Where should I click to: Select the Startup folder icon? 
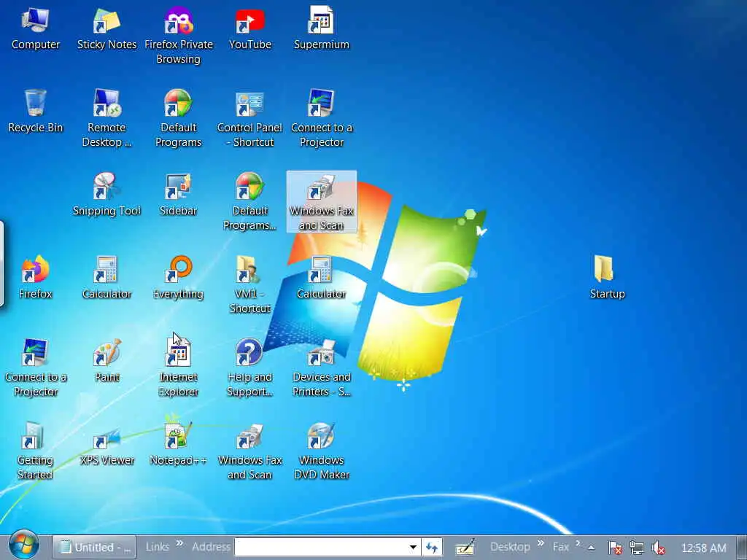pos(607,278)
